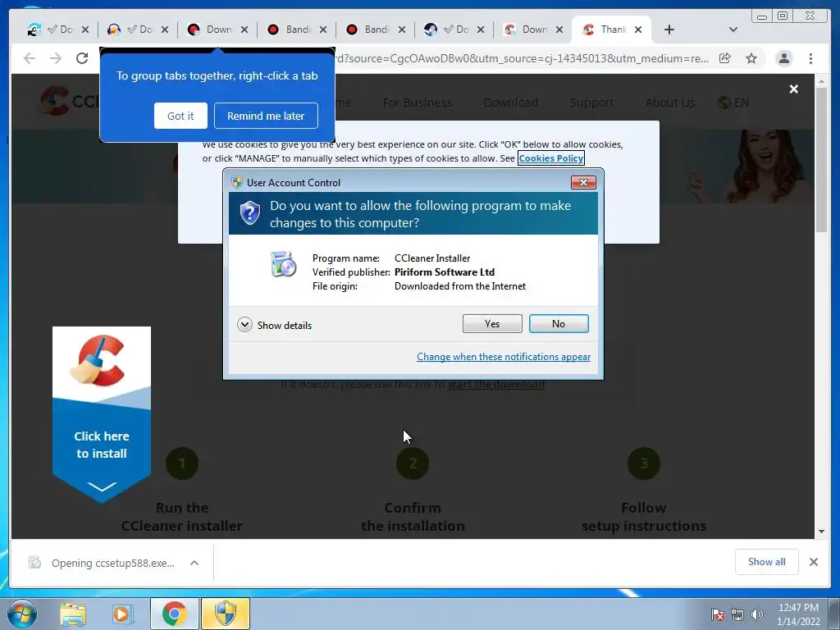Open Windows Explorer from taskbar
This screenshot has height=630, width=840.
tap(73, 614)
